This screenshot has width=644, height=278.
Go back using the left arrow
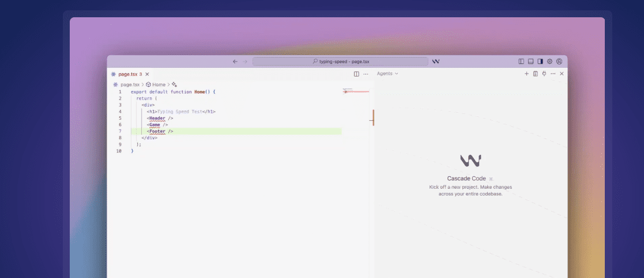coord(235,62)
